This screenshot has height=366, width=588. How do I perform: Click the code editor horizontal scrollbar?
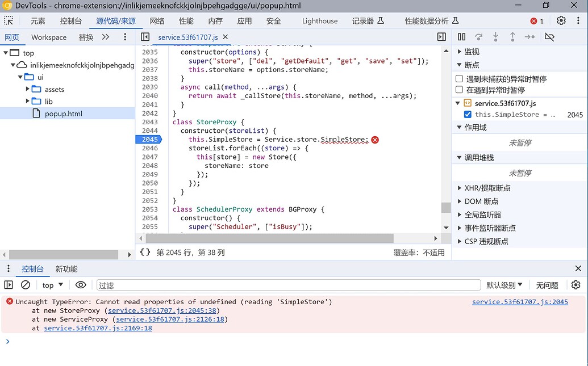pyautogui.click(x=270, y=238)
